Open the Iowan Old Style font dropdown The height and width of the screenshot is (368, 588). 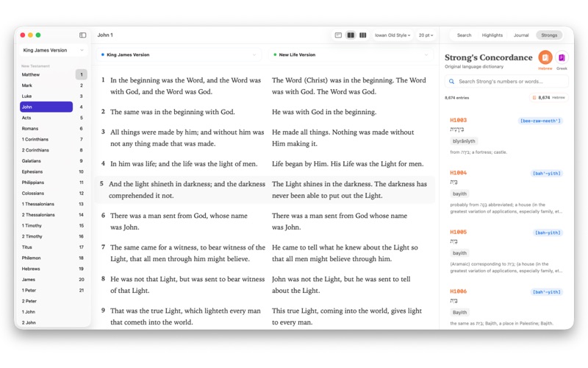pyautogui.click(x=392, y=35)
